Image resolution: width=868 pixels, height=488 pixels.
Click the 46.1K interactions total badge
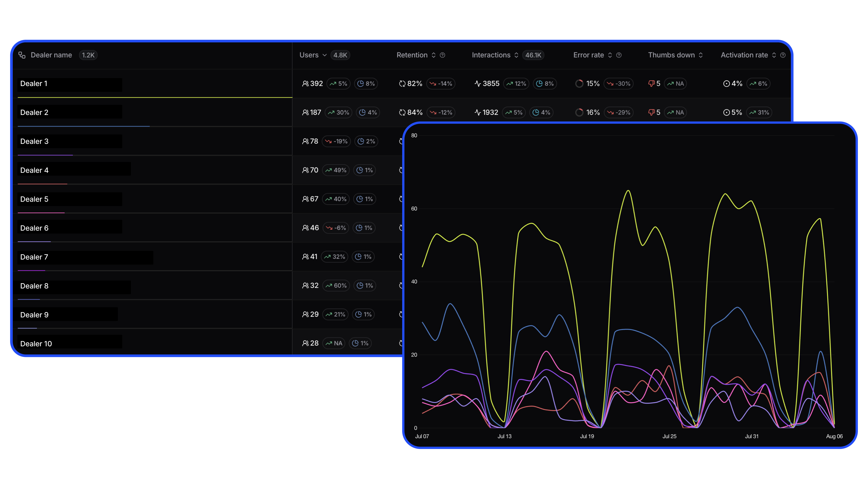533,55
